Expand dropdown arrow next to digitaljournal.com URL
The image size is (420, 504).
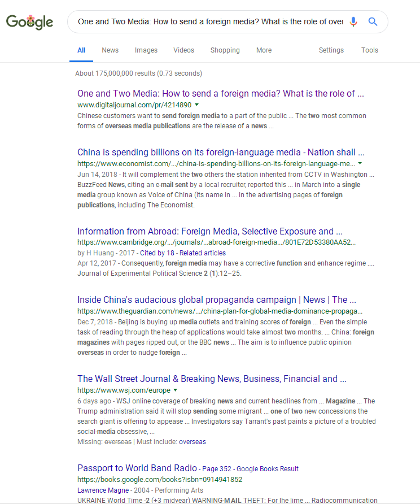(x=197, y=105)
